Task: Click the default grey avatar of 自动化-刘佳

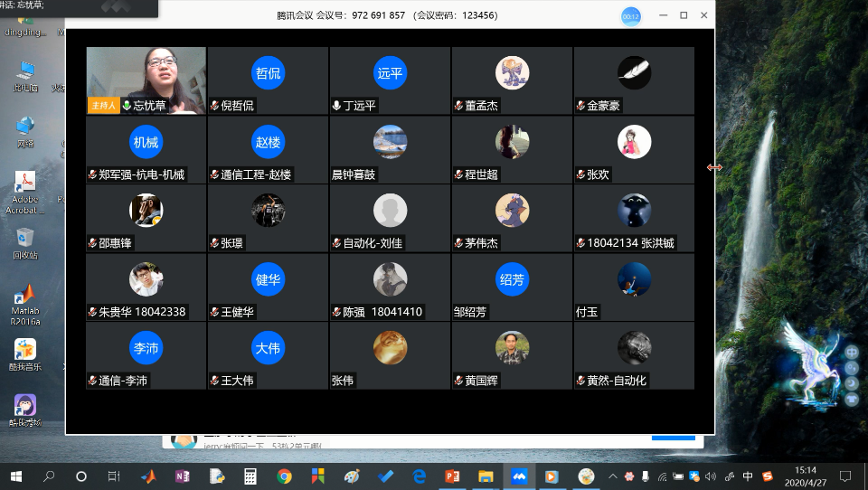Action: (x=391, y=211)
